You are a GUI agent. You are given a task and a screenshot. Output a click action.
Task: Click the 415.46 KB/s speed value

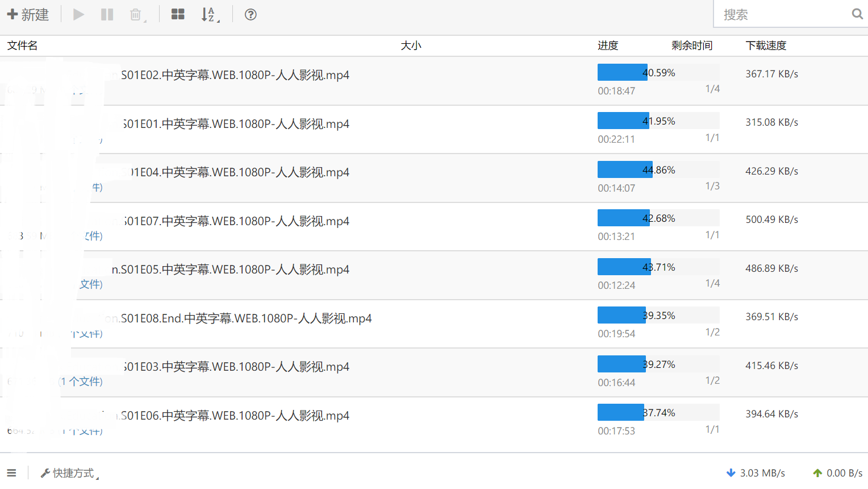[x=772, y=366]
